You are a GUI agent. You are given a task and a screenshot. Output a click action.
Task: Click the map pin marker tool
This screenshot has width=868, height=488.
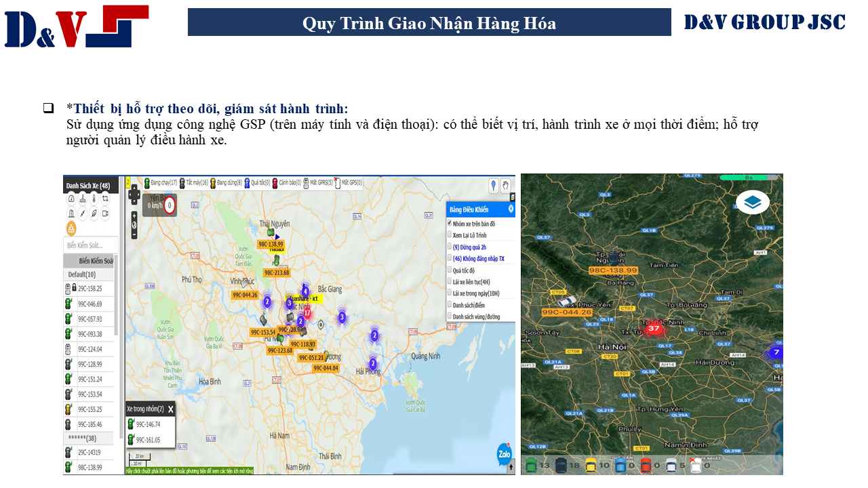493,185
